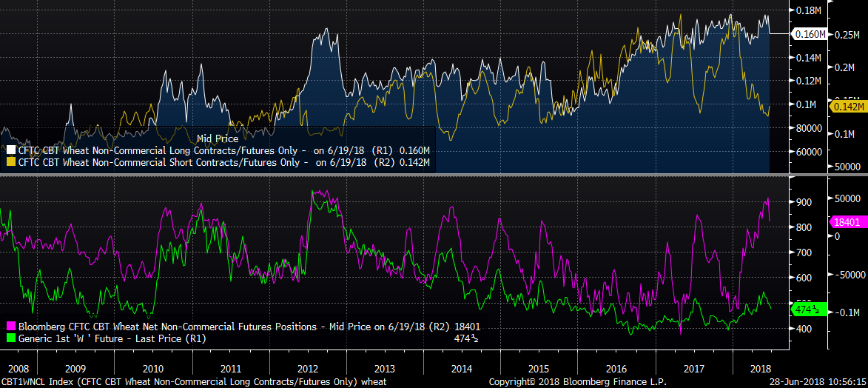Click the -0.1M right axis label
Viewport: 868px width, 388px height.
846,312
